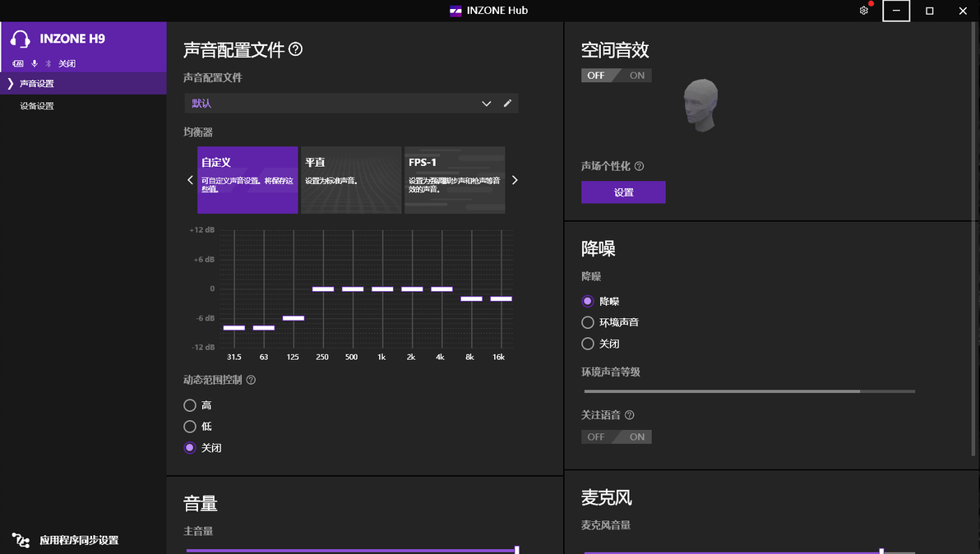This screenshot has height=554, width=980.
Task: Click the 63 Hz equalizer band handle
Action: tap(264, 328)
